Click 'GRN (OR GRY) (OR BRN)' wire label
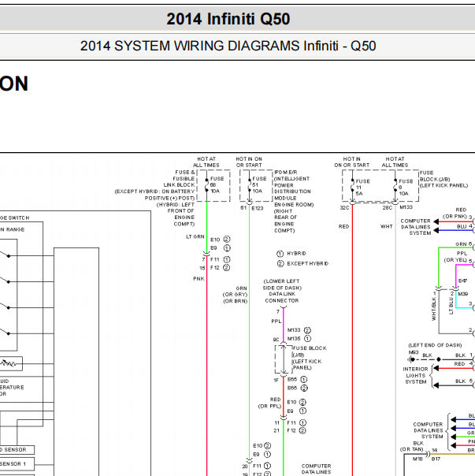 [236, 295]
